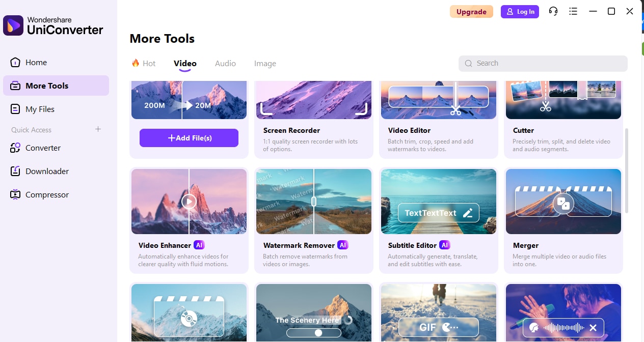Switch to the Video tab
The height and width of the screenshot is (342, 644).
(x=185, y=63)
